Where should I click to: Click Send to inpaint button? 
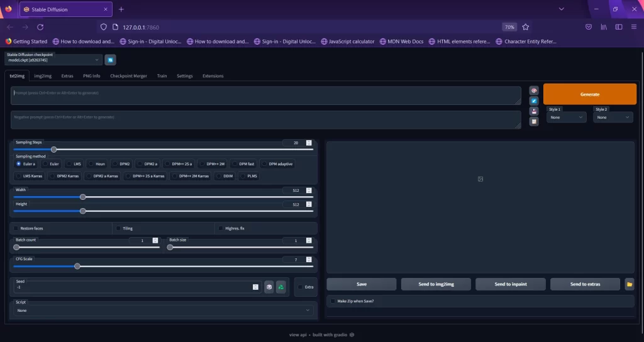[511, 284]
